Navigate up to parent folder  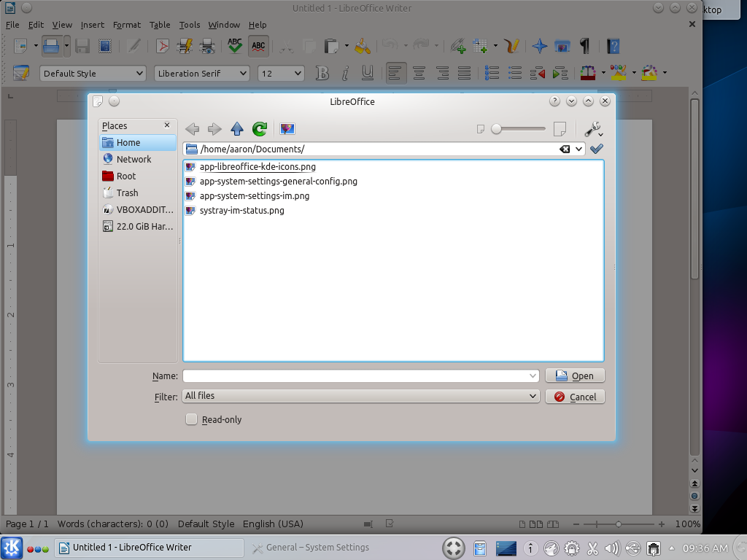pos(237,128)
